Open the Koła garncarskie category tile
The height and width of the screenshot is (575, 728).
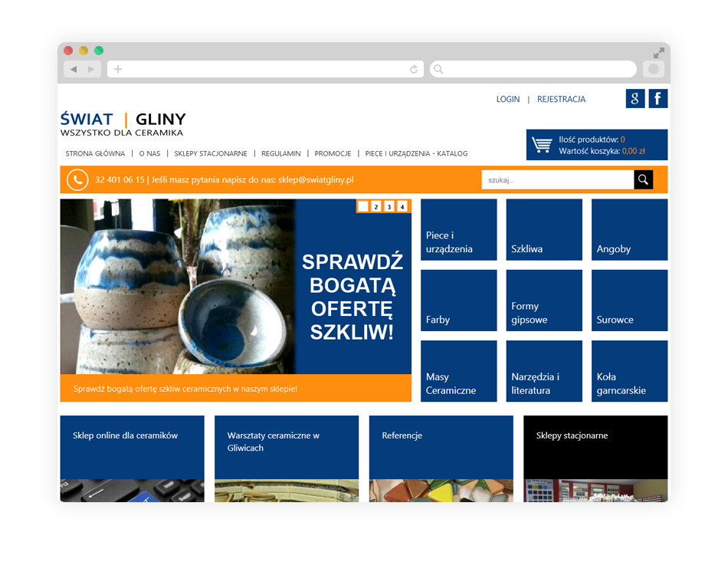tap(629, 371)
